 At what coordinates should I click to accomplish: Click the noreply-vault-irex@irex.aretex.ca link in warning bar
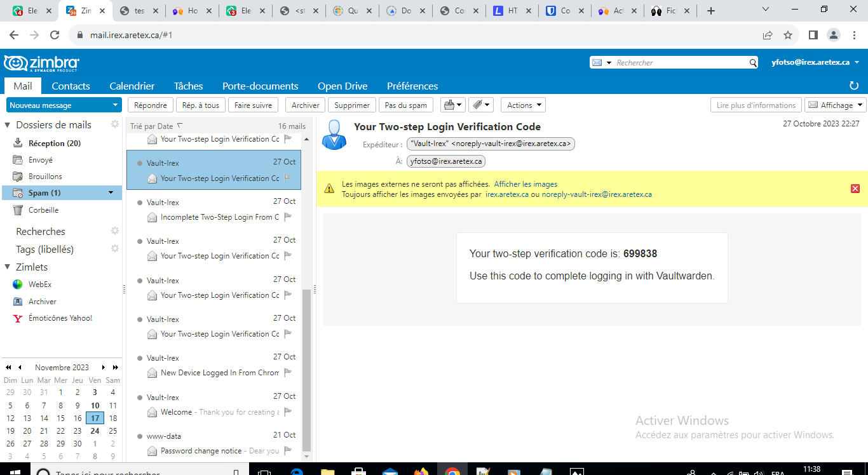pyautogui.click(x=597, y=194)
